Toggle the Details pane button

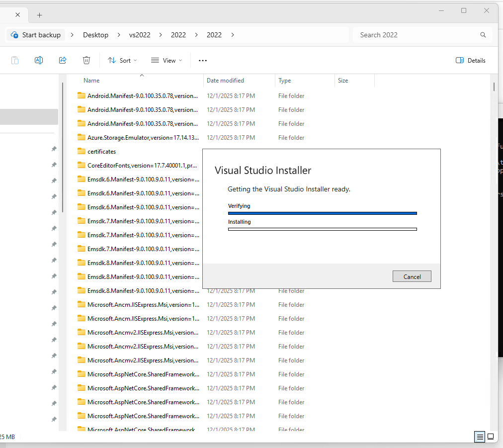tap(470, 60)
